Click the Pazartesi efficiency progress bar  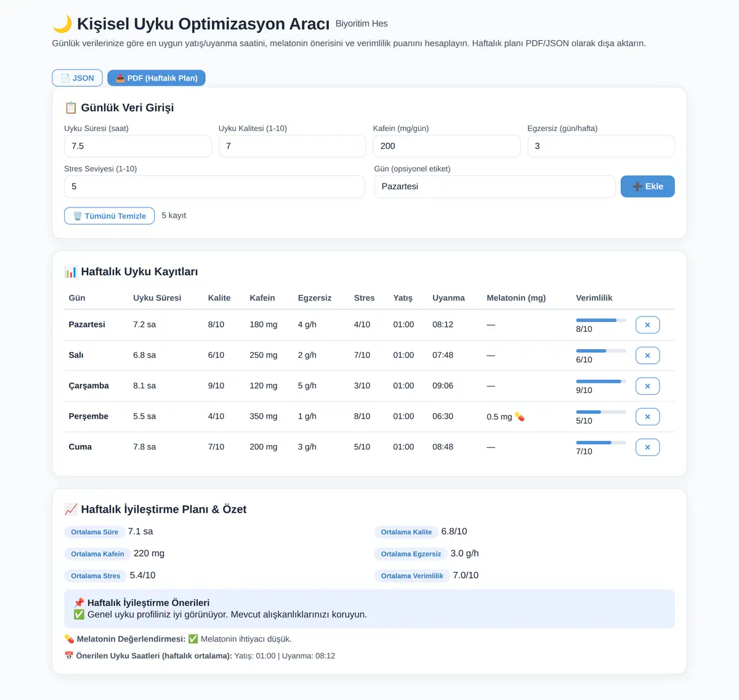tap(601, 320)
